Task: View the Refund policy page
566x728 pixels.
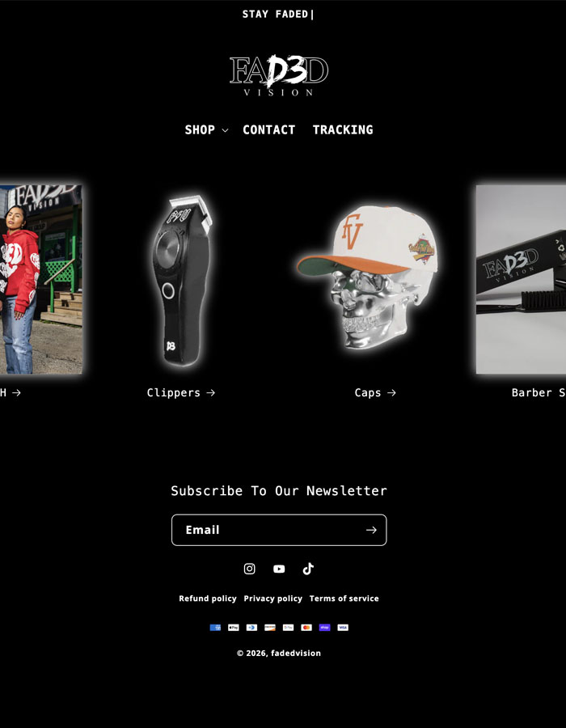Action: tap(208, 599)
